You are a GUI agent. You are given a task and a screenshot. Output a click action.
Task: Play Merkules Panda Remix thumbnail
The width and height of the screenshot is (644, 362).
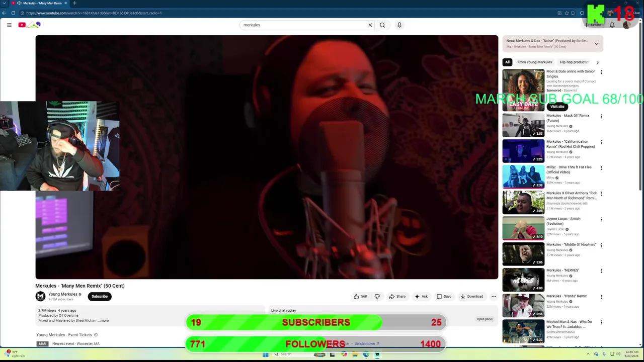pyautogui.click(x=523, y=305)
